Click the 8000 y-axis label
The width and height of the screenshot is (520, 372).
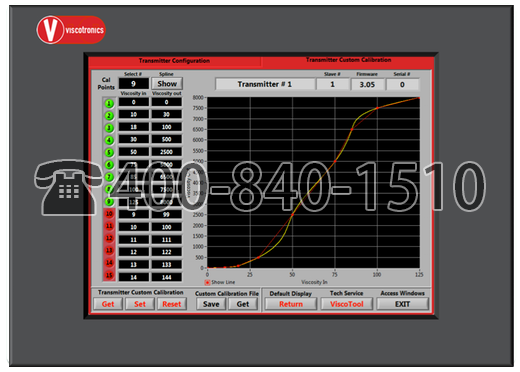[x=198, y=98]
